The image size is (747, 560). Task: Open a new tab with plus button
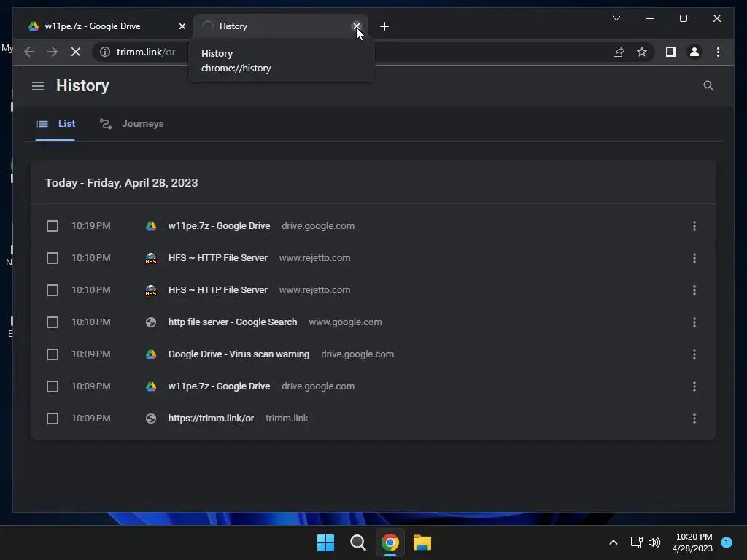(x=384, y=26)
